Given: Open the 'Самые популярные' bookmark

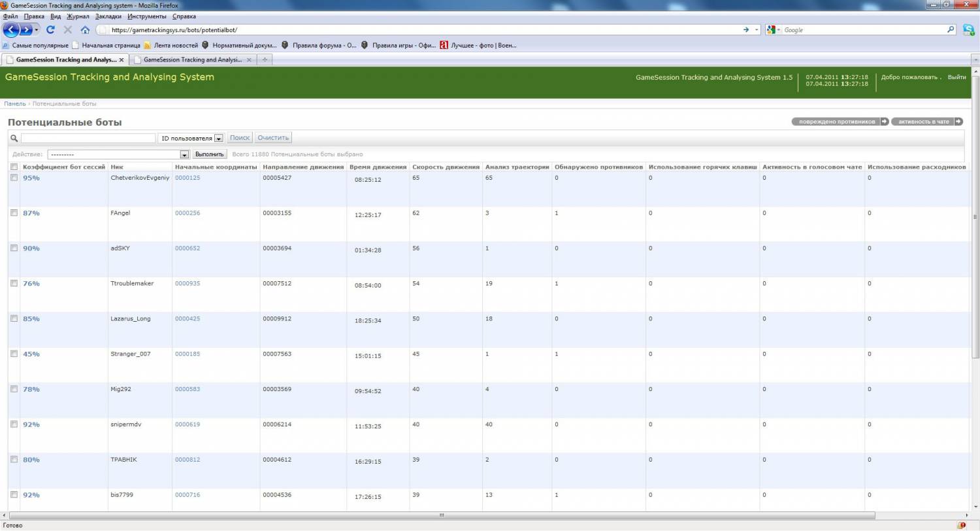Looking at the screenshot, I should [36, 45].
